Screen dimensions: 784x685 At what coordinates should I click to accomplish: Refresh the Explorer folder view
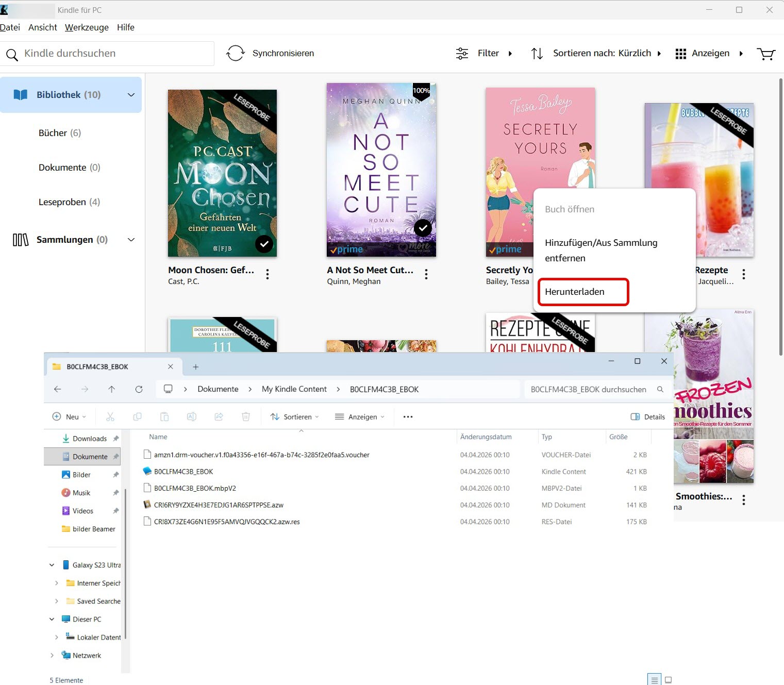[x=139, y=389]
